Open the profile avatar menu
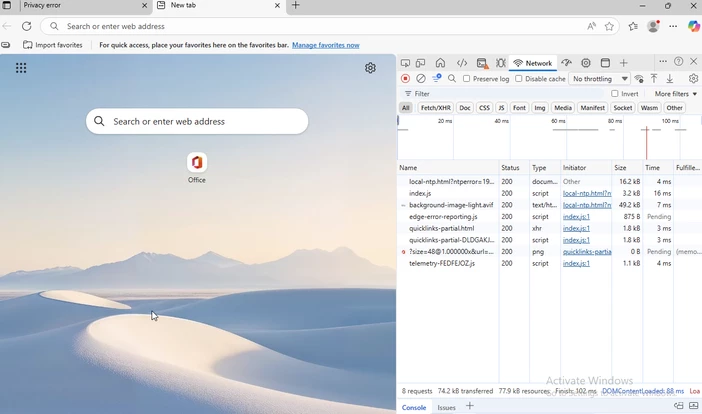702x414 pixels. [653, 26]
